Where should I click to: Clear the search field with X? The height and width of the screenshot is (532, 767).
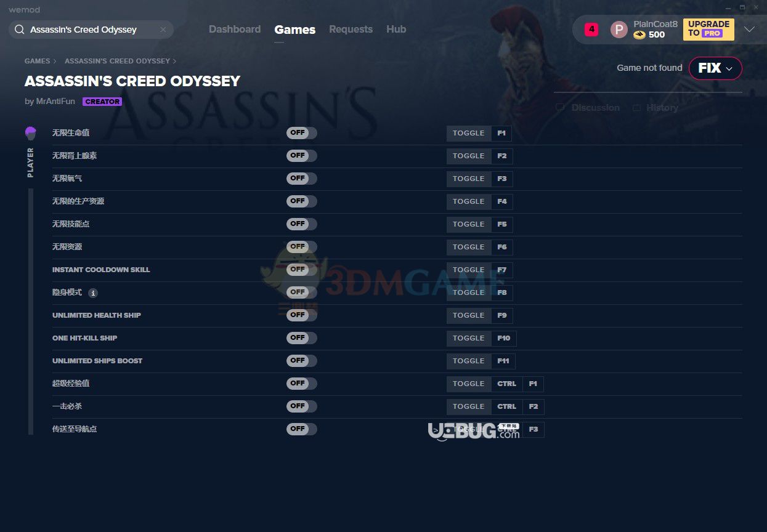tap(163, 30)
